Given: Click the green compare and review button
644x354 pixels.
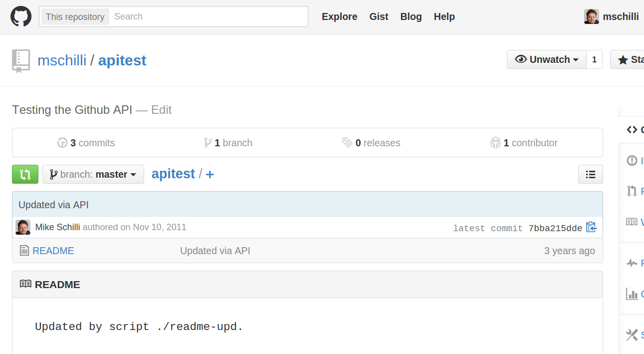Looking at the screenshot, I should (x=25, y=174).
